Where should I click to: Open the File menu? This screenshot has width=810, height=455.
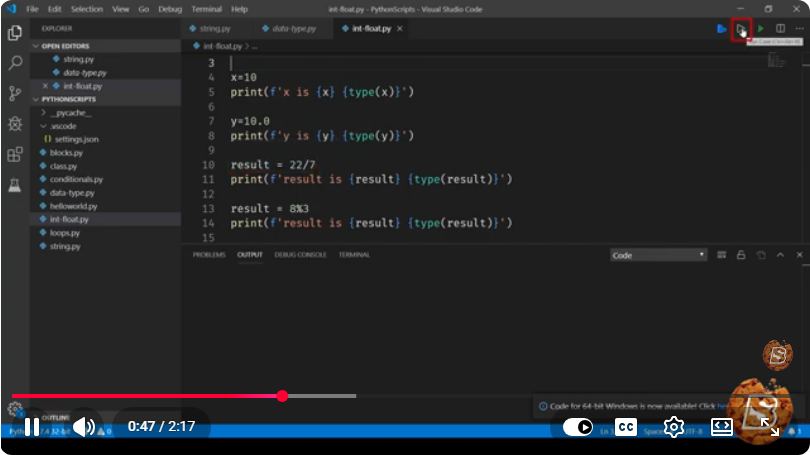tap(32, 9)
